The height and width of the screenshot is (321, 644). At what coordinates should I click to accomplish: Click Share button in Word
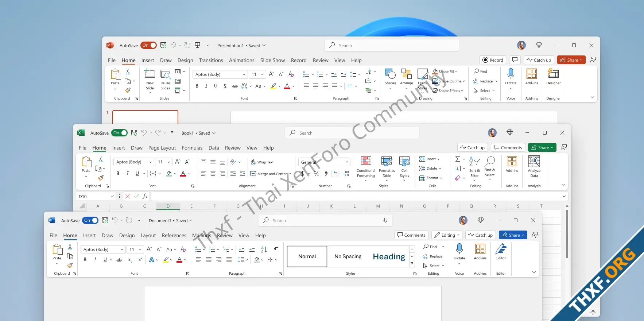[x=513, y=235]
